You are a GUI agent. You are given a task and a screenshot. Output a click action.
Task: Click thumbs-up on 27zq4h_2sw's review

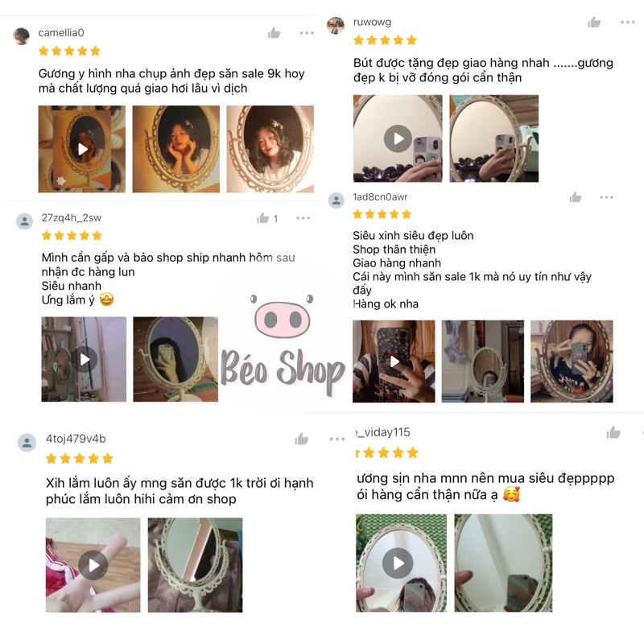263,218
